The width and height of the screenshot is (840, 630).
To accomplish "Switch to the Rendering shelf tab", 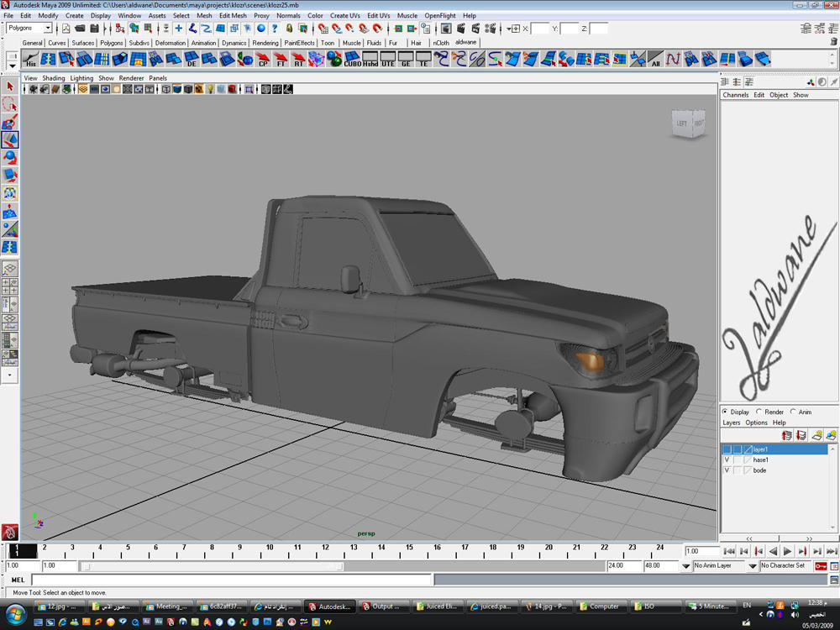I will pos(265,43).
